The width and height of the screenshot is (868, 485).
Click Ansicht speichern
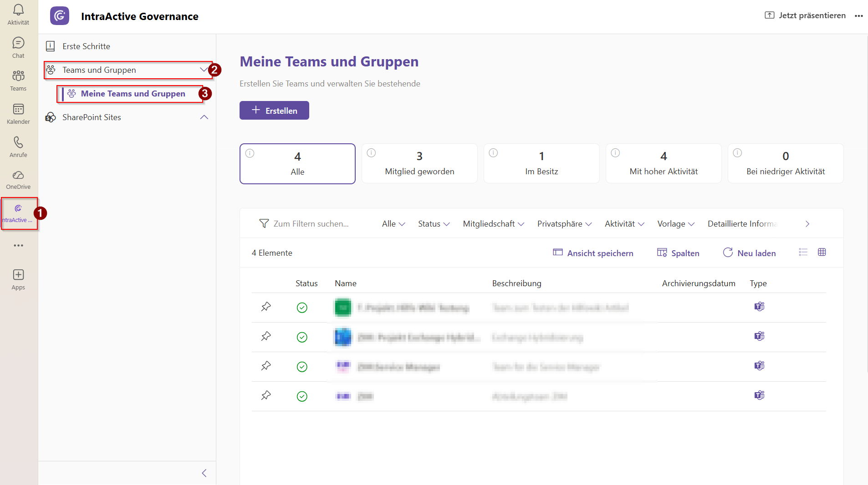(x=593, y=253)
